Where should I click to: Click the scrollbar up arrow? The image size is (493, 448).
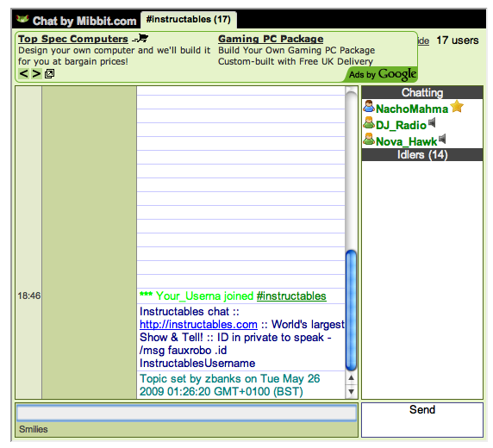(351, 378)
